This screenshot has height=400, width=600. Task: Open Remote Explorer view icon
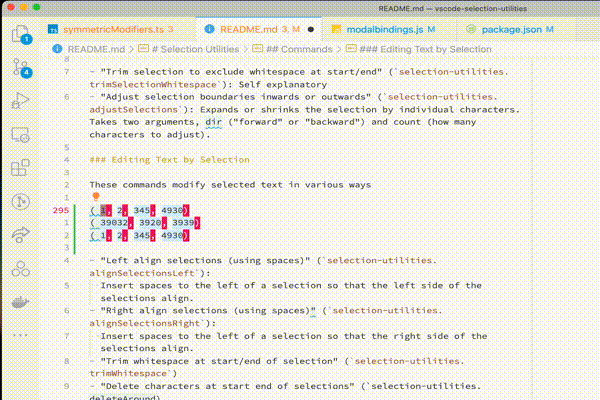coord(21,134)
